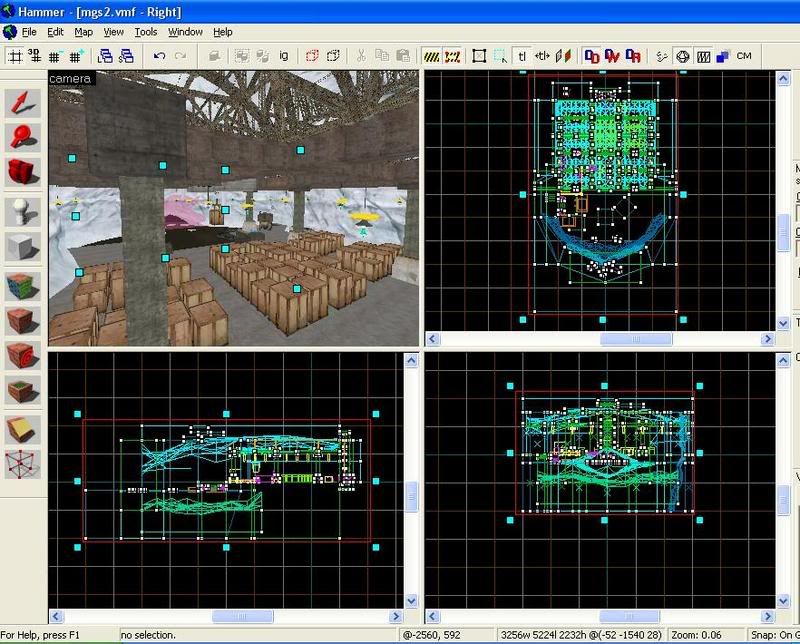Open the Tools menu
The width and height of the screenshot is (800, 644).
pos(146,32)
